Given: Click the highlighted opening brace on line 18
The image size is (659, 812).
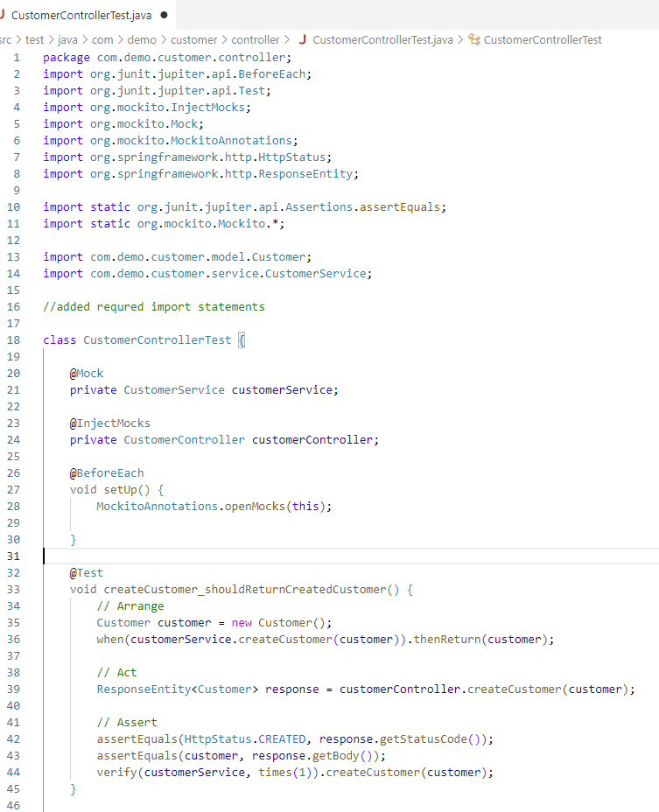Looking at the screenshot, I should [x=242, y=340].
